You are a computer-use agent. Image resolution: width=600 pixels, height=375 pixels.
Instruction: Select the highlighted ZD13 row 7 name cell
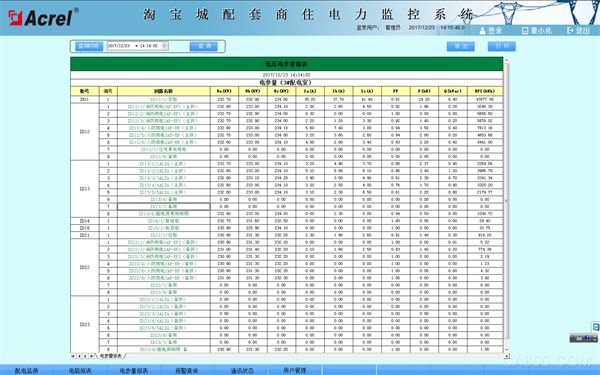point(163,207)
